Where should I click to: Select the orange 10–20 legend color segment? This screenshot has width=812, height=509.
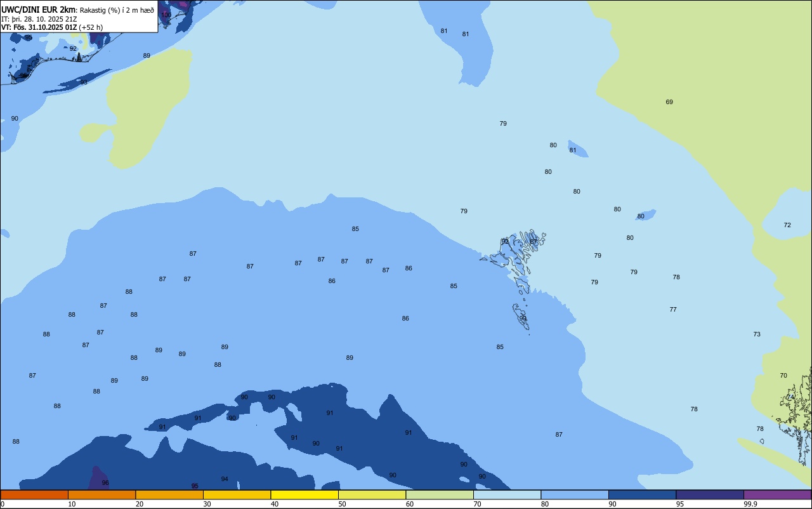(x=101, y=494)
